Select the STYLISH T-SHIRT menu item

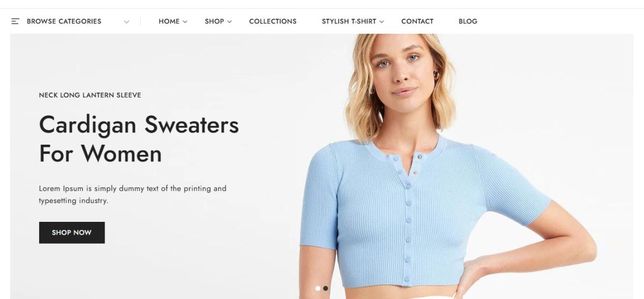point(349,21)
